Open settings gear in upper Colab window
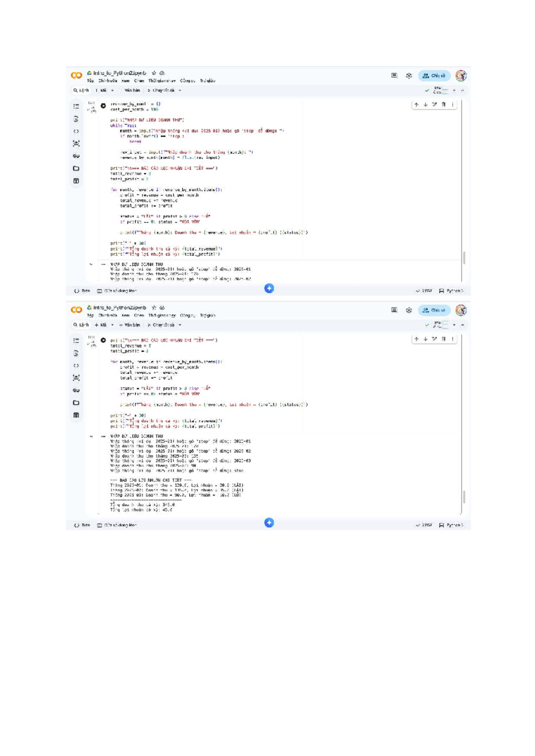The image size is (535, 756). coord(409,76)
